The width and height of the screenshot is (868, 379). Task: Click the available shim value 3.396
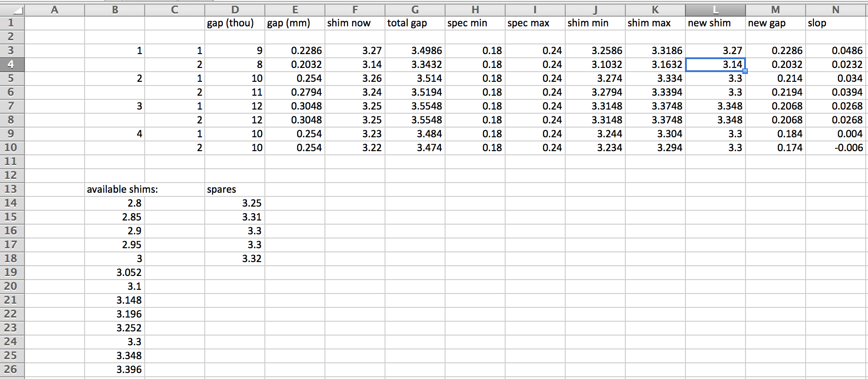coord(115,370)
